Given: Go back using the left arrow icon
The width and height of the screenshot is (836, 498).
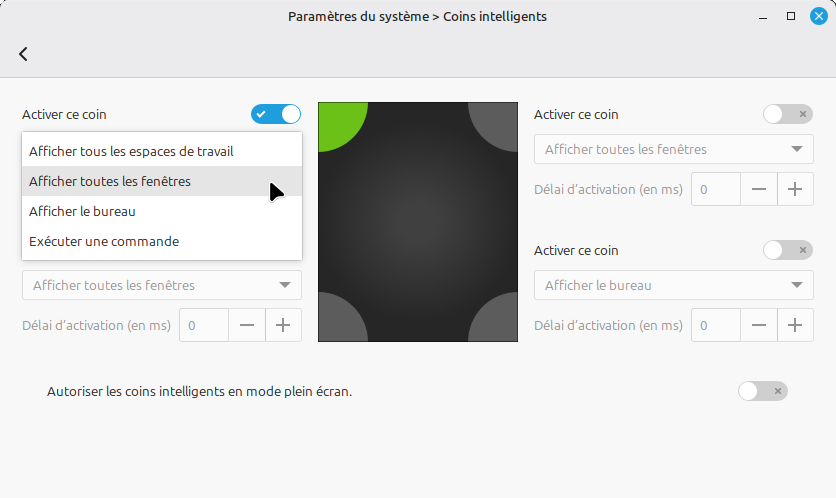Looking at the screenshot, I should pyautogui.click(x=23, y=54).
